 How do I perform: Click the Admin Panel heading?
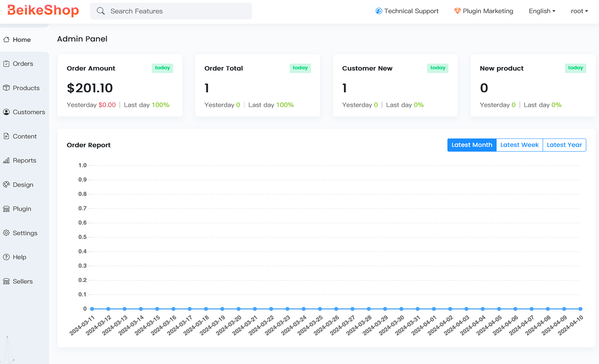click(82, 39)
